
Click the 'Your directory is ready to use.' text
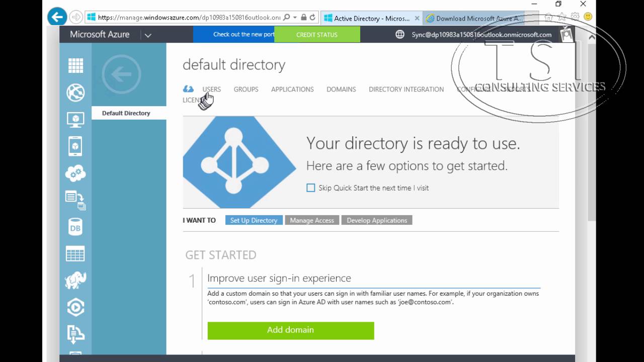(x=413, y=144)
